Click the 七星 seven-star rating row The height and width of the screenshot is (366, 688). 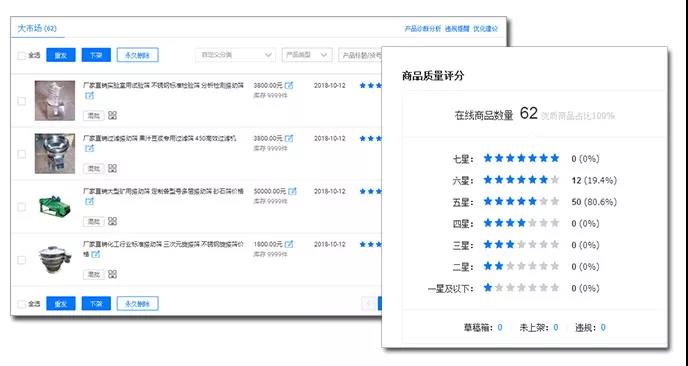526,158
